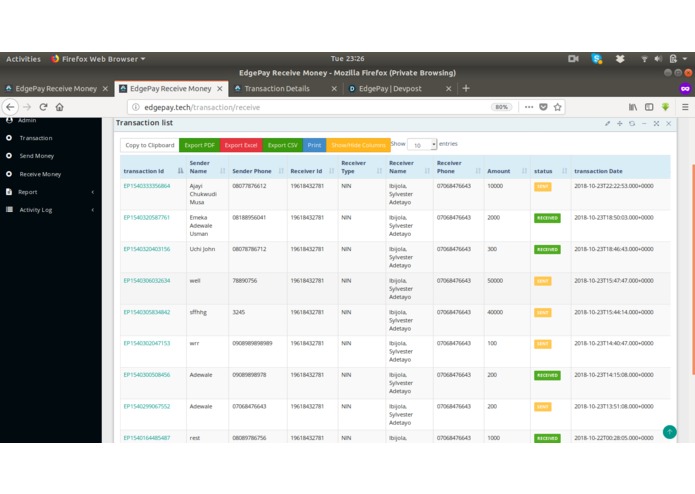Viewport: 695px width, 494px height.
Task: Open Activities overview in top bar
Action: coord(23,59)
